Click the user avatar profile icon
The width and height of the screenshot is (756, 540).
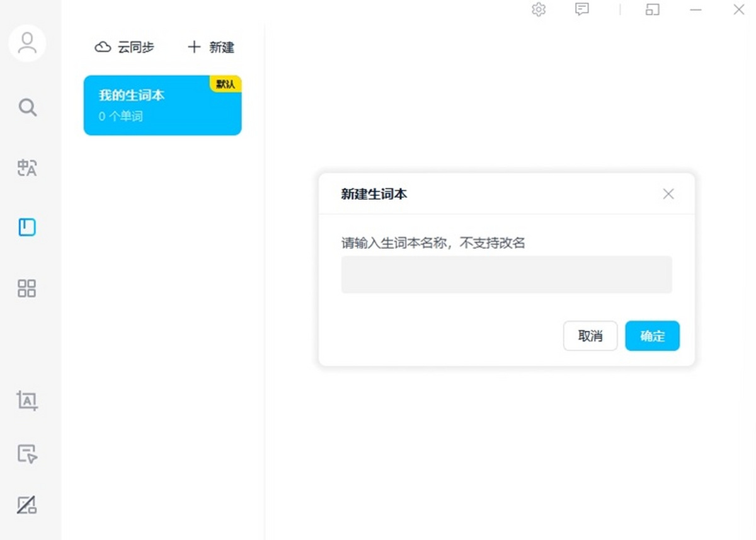[27, 43]
